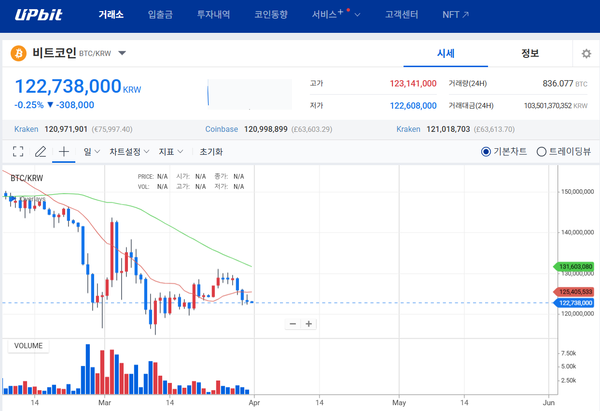Select the pencil drawing tool
This screenshot has width=600, height=411.
click(x=41, y=152)
